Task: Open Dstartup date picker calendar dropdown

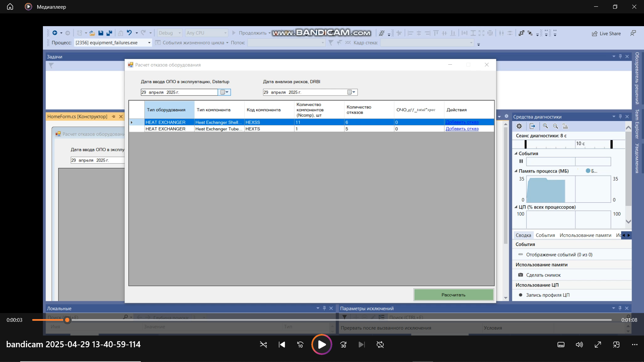Action: [x=224, y=92]
